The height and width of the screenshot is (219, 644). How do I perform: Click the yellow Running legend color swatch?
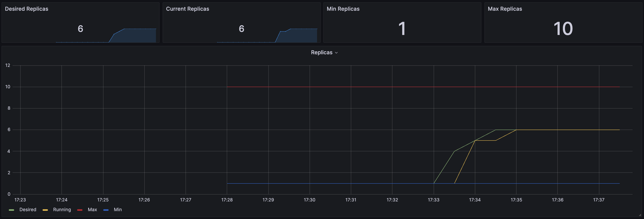pyautogui.click(x=45, y=210)
